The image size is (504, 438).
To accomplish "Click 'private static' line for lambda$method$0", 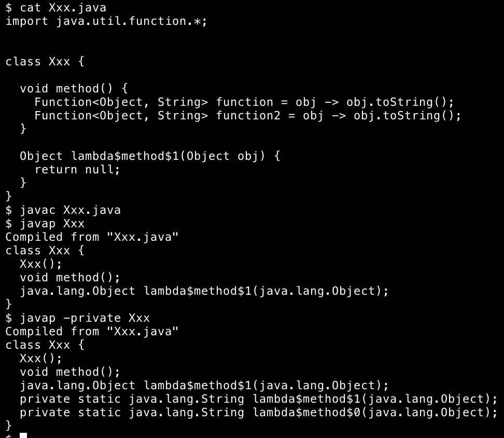I will (259, 413).
